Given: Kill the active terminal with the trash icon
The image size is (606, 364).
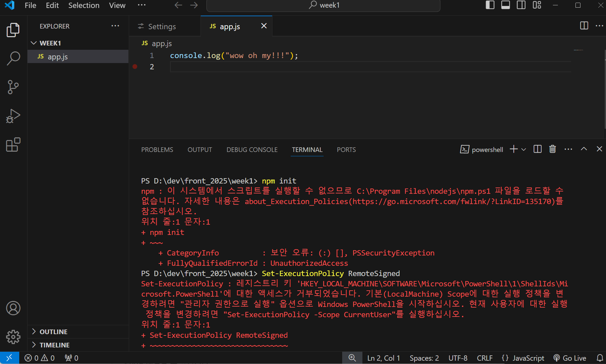Looking at the screenshot, I should pos(552,149).
